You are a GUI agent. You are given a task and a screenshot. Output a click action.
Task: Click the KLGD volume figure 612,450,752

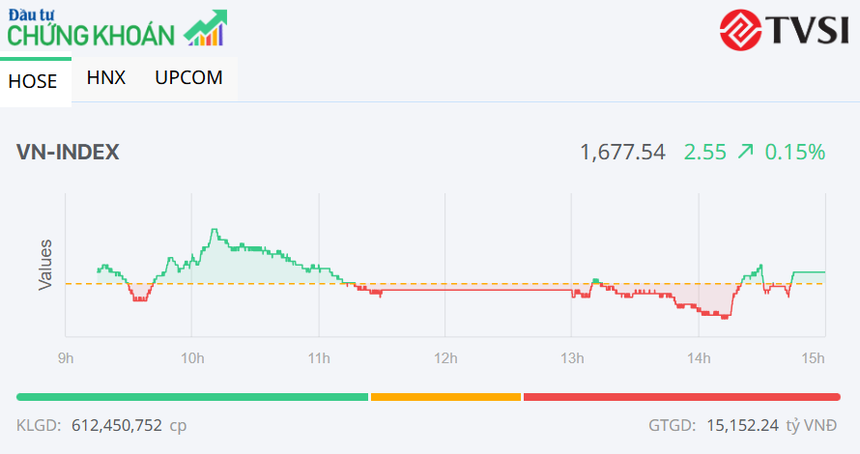click(x=115, y=425)
